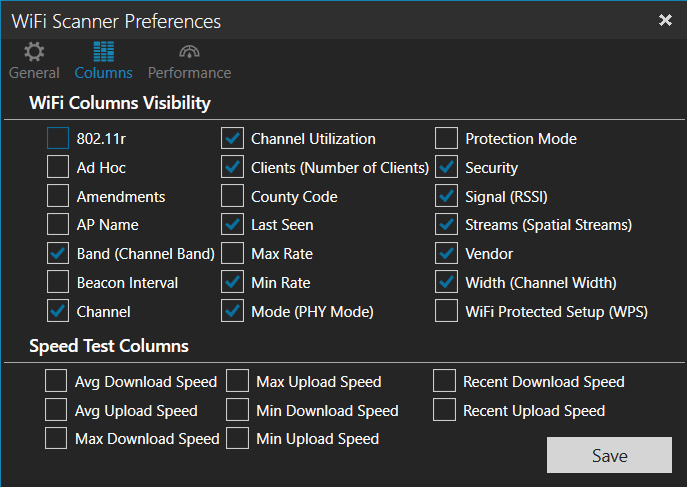Uncheck the Channel Utilization column
Screen dimensions: 687x487
(232, 138)
